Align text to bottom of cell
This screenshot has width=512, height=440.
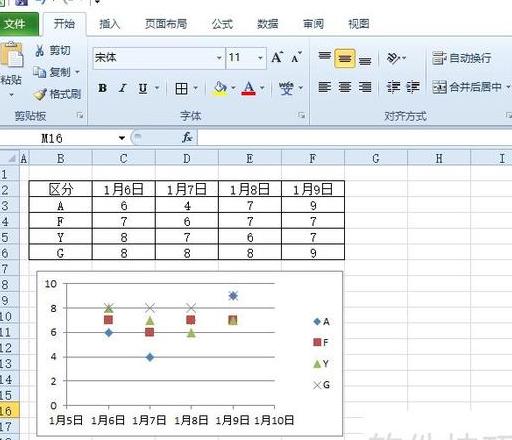[365, 60]
